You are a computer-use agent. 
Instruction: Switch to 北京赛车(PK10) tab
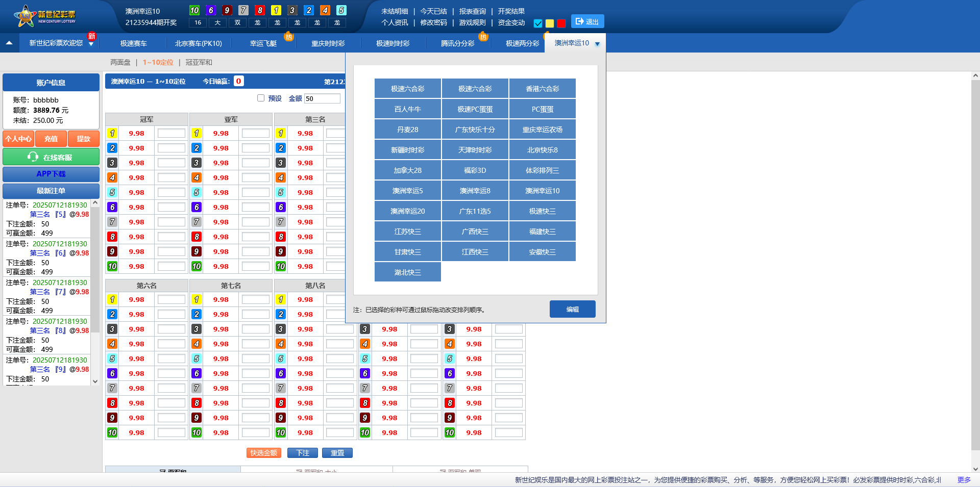(x=198, y=43)
